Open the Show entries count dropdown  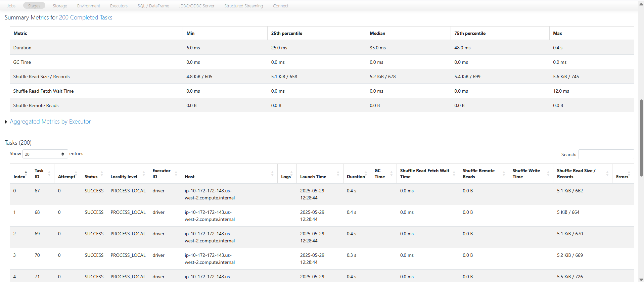[45, 154]
